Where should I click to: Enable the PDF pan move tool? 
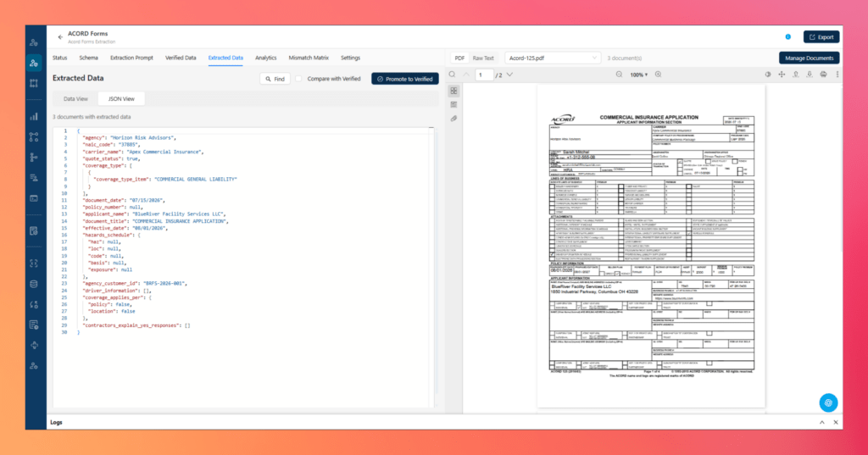pyautogui.click(x=782, y=75)
